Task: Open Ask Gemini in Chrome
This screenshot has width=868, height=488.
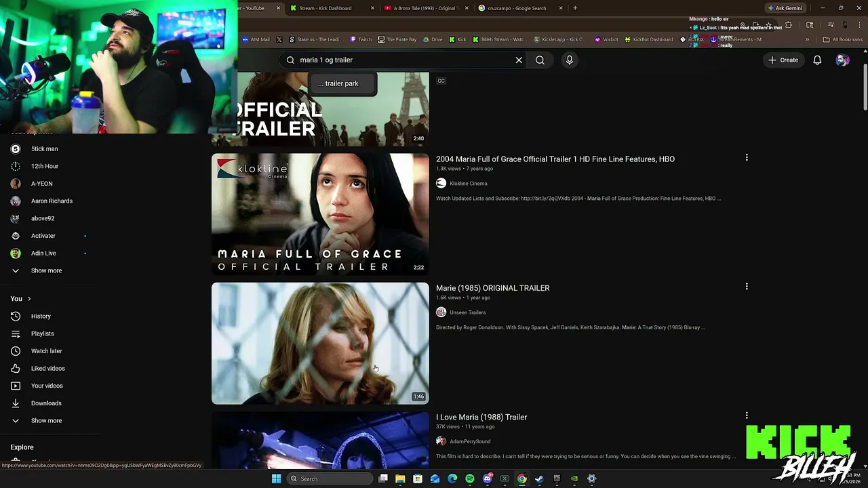Action: (x=785, y=8)
